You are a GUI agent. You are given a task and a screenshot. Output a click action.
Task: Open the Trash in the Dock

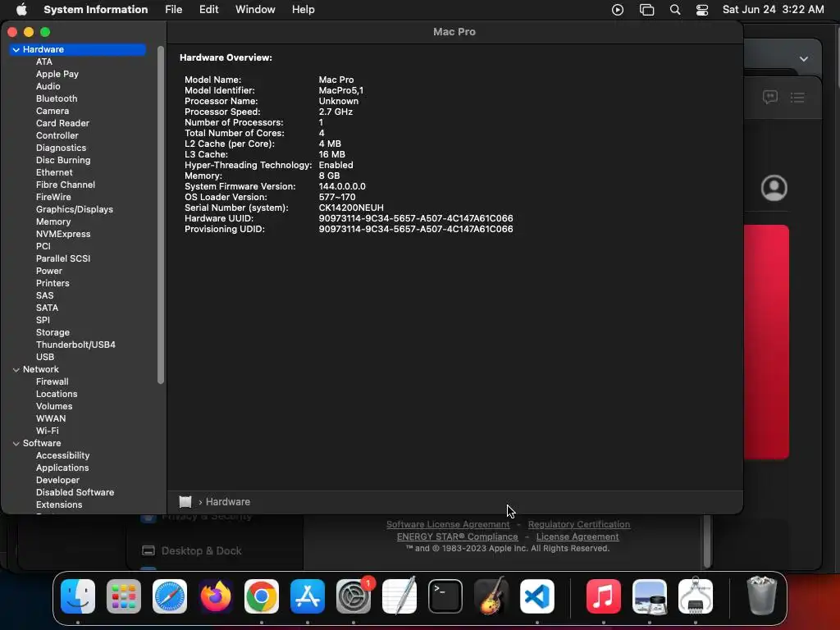(762, 596)
